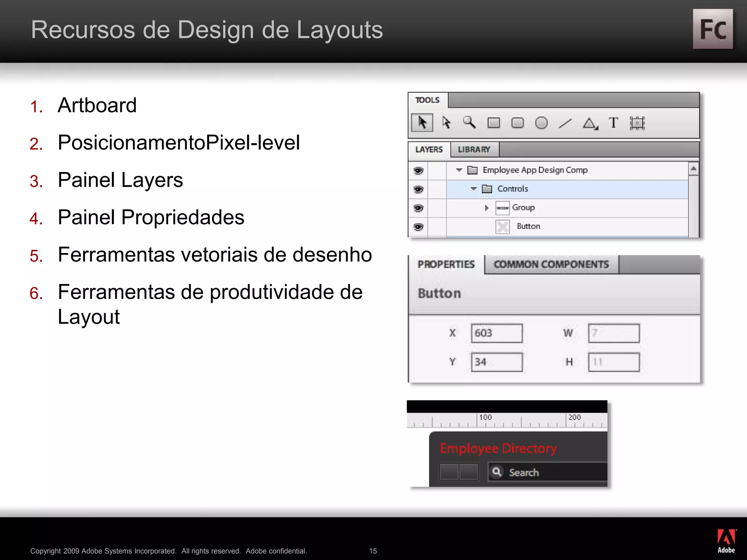The width and height of the screenshot is (747, 560).
Task: Click the Button label in Properties panel
Action: (439, 293)
